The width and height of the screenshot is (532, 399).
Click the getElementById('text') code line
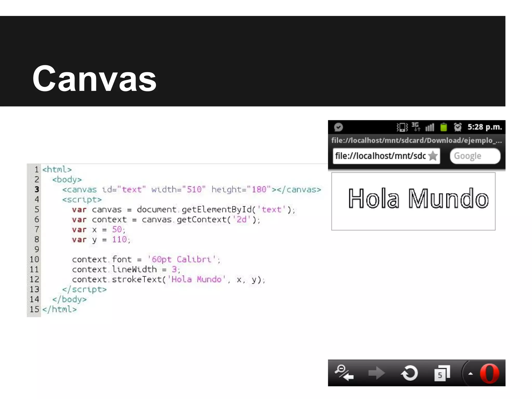click(184, 210)
